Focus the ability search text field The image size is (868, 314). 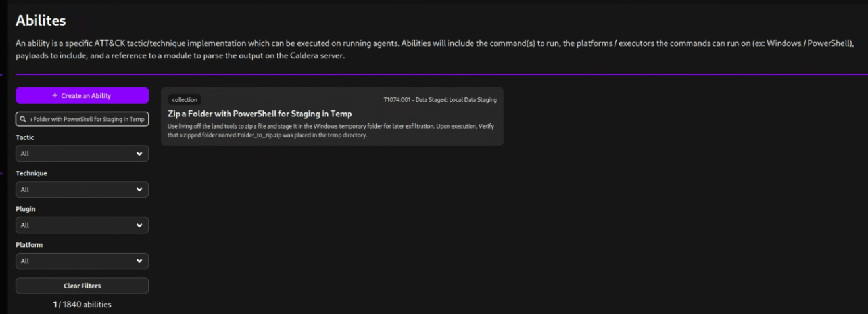click(87, 120)
